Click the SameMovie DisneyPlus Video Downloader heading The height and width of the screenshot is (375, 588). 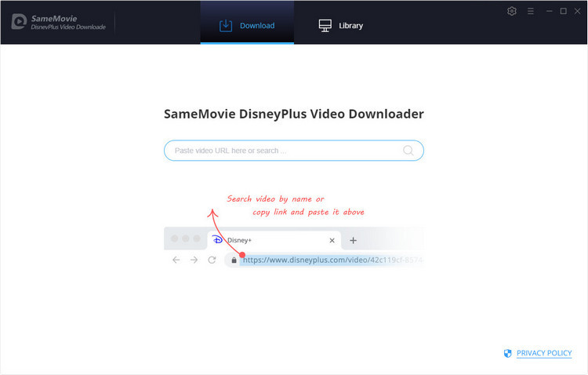(294, 114)
